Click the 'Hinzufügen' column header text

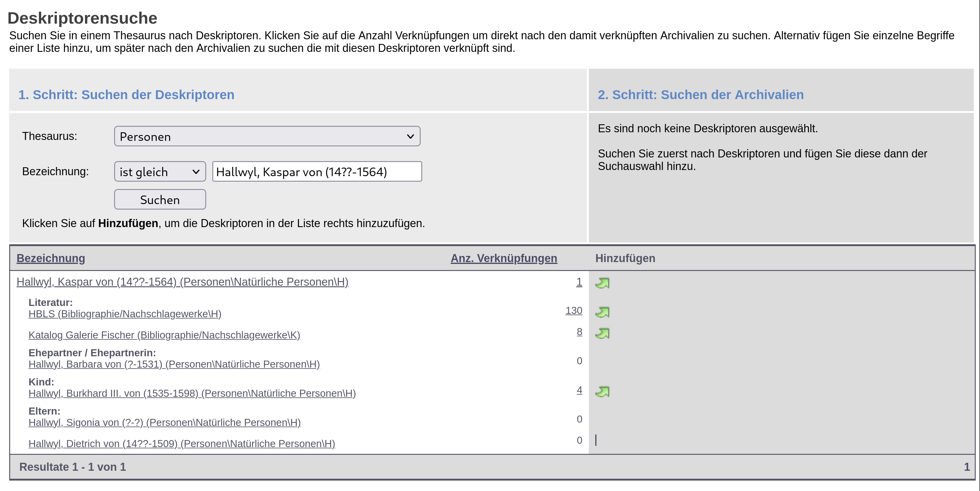[x=625, y=258]
